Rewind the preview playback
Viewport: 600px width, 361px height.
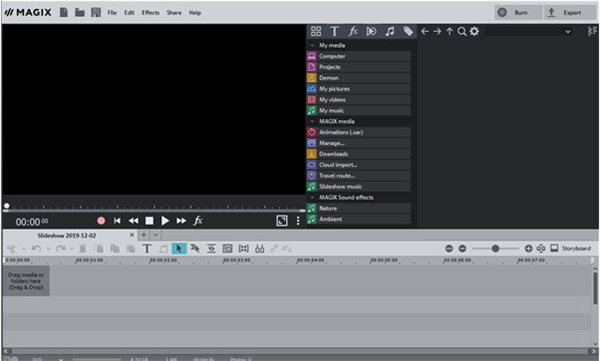click(133, 221)
